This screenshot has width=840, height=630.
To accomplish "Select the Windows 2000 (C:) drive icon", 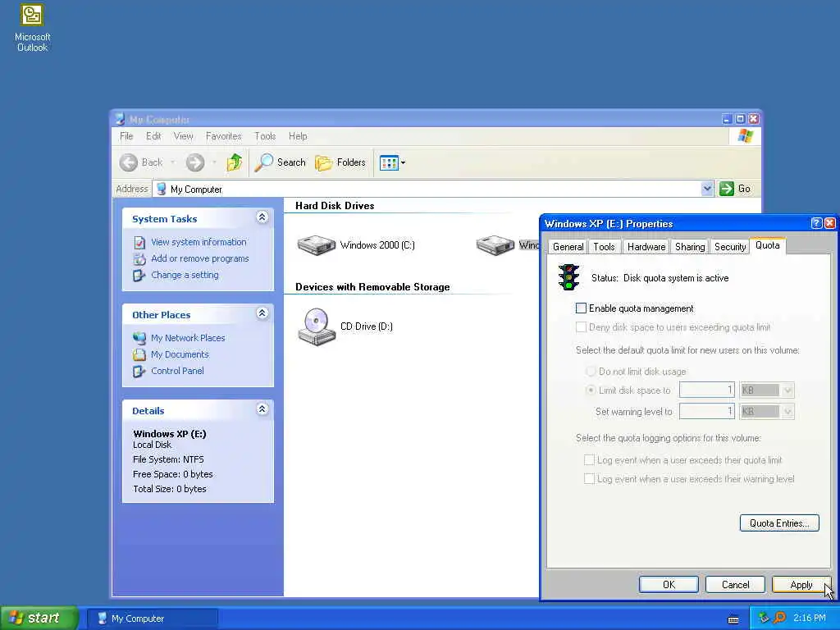I will tap(317, 245).
